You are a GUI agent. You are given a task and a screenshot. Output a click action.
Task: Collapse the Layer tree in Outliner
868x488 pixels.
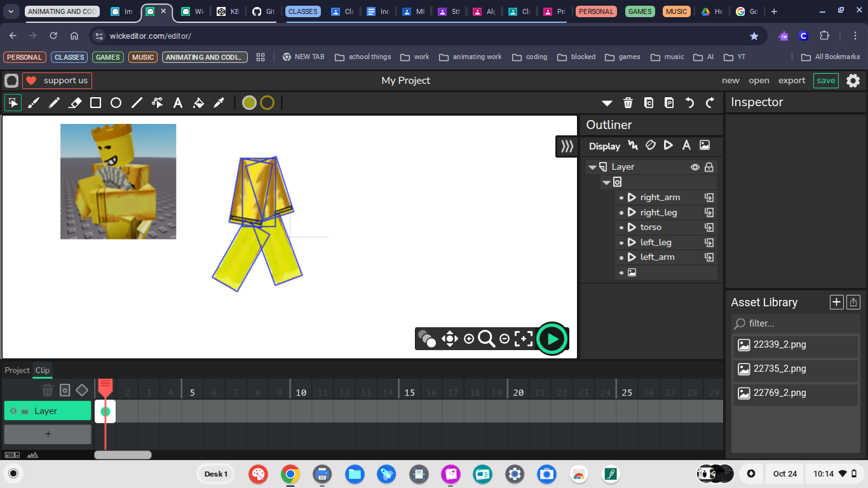pyautogui.click(x=592, y=167)
